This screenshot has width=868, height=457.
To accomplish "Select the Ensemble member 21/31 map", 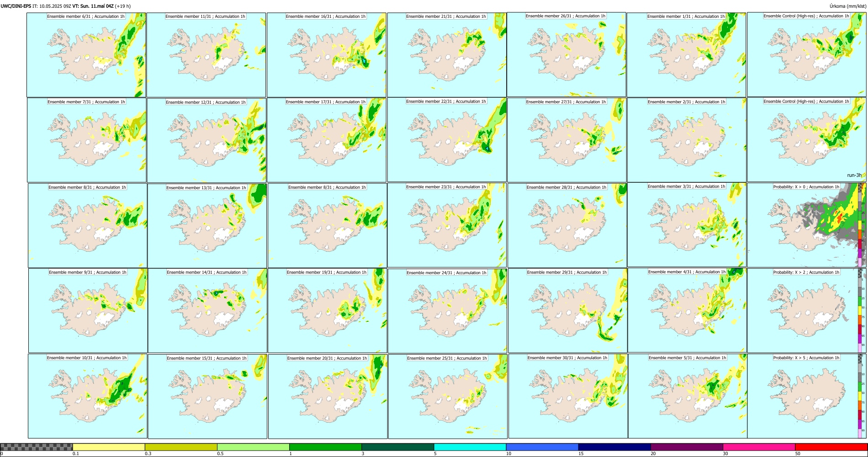I will [447, 55].
